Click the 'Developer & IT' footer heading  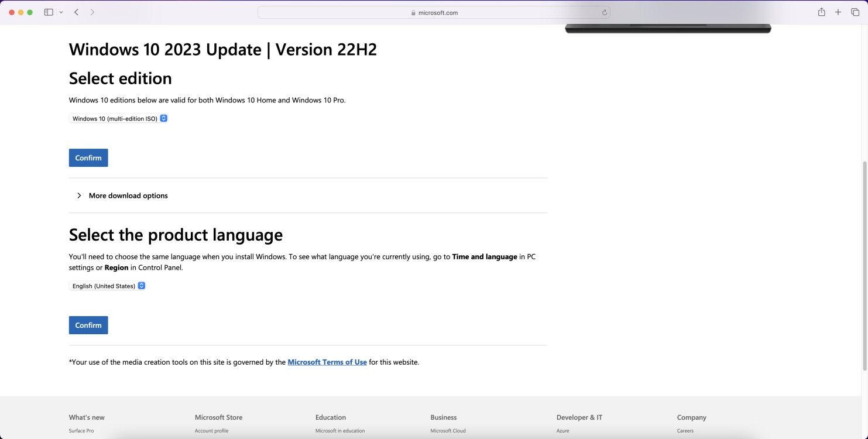(579, 417)
